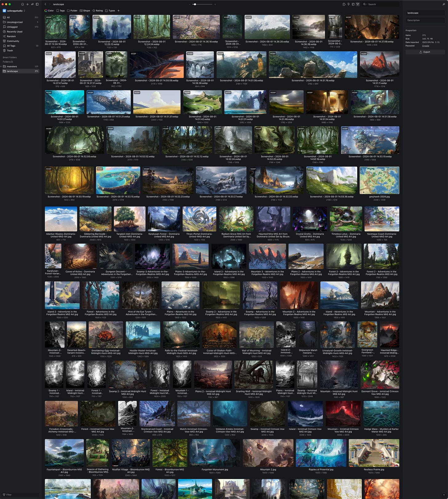Adjust the thumbnail size slider

(x=202, y=4)
